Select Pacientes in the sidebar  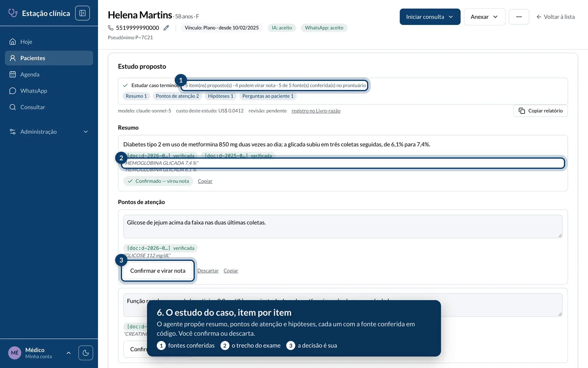point(49,58)
